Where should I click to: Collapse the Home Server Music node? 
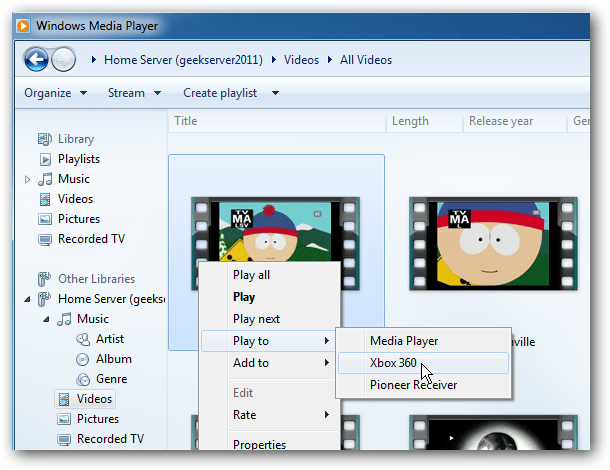[x=46, y=319]
